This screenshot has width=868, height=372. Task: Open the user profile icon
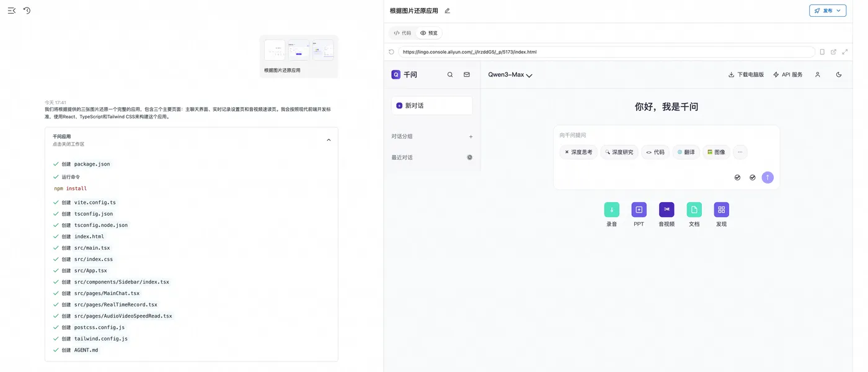click(817, 74)
